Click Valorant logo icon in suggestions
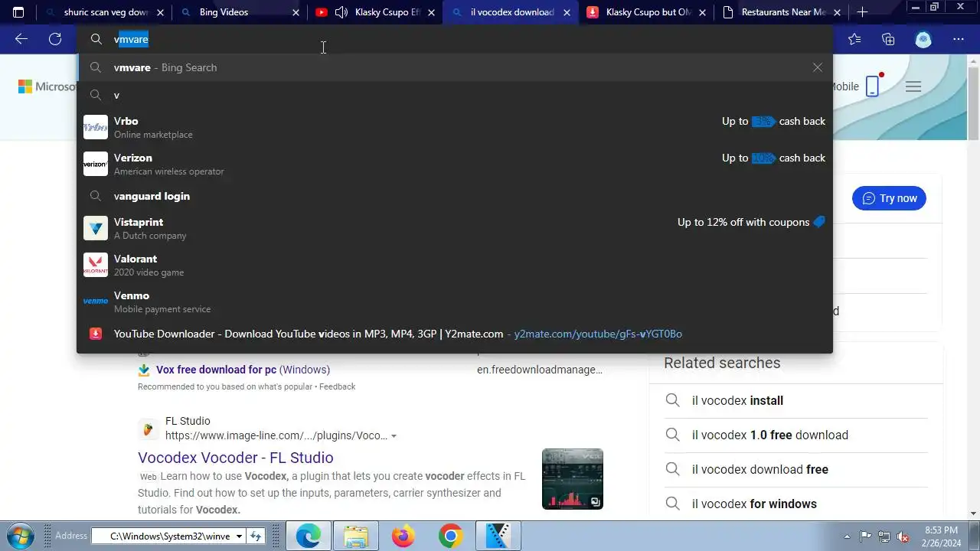This screenshot has width=980, height=551. click(96, 265)
